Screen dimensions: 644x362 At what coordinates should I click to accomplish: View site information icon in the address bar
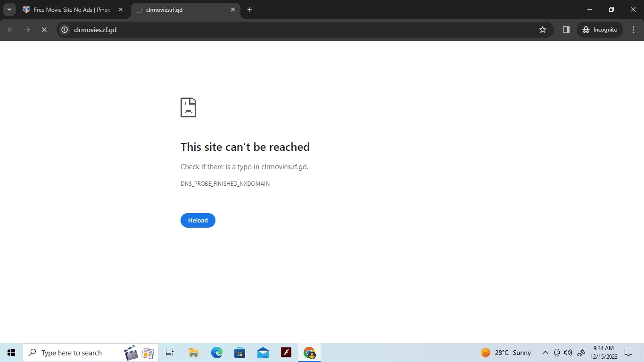click(x=65, y=30)
